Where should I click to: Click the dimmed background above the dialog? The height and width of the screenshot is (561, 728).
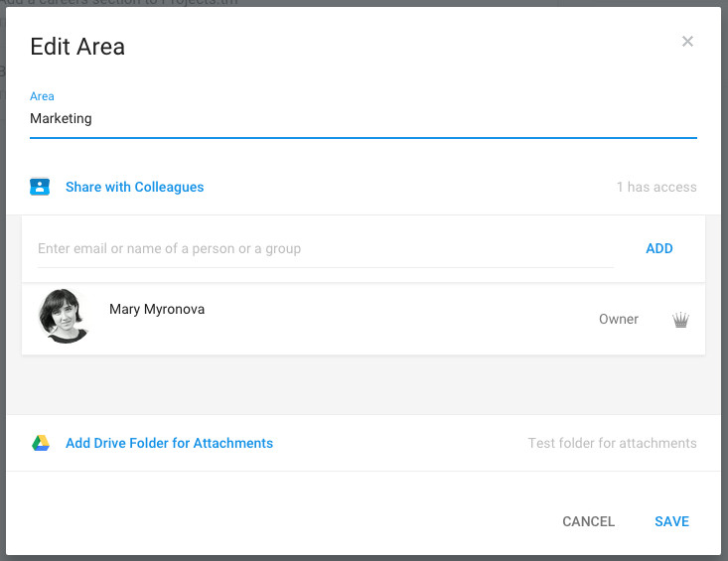pos(397,3)
